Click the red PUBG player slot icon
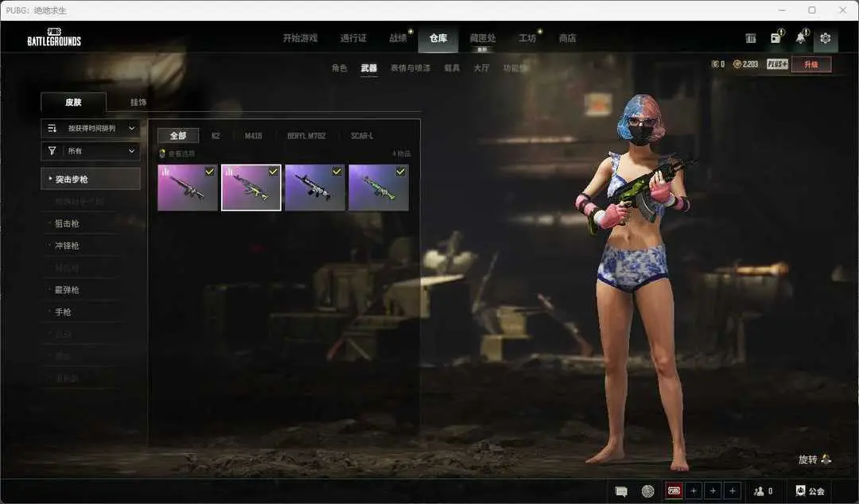 tap(674, 490)
